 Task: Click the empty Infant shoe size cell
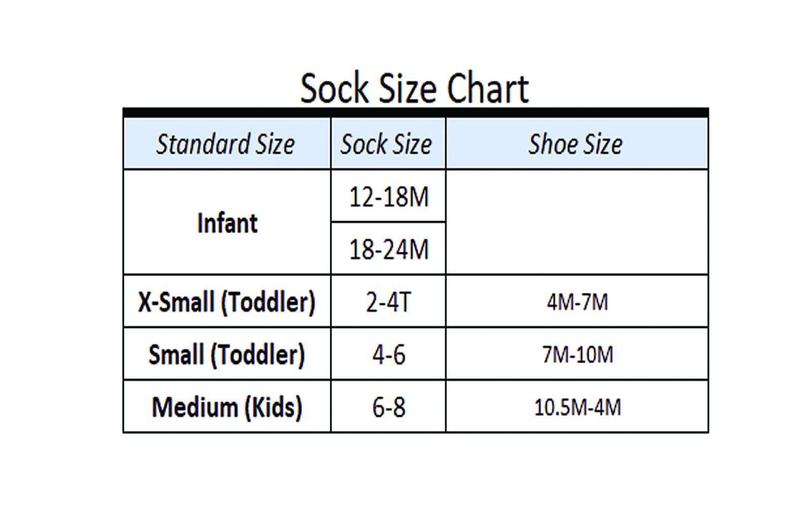pyautogui.click(x=577, y=223)
